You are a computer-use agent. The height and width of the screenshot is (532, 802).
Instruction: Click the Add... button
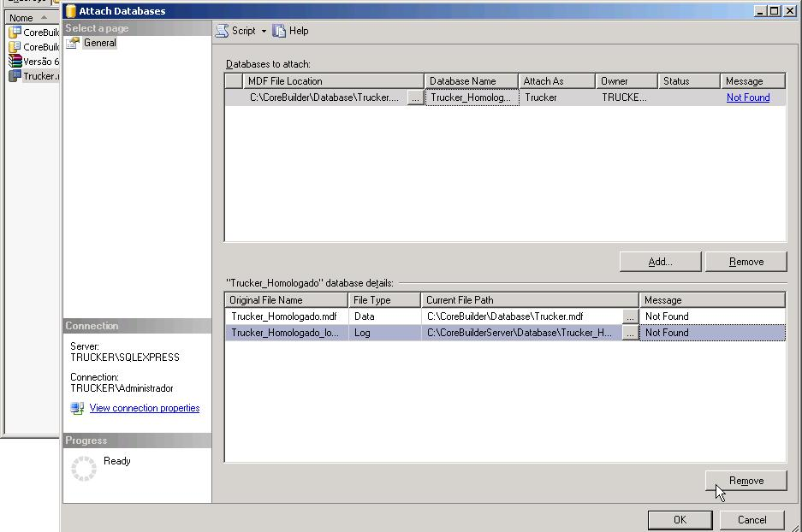click(660, 262)
